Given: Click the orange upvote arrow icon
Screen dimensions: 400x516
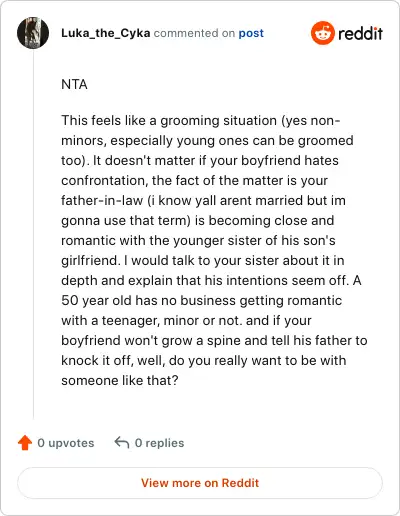Looking at the screenshot, I should pyautogui.click(x=25, y=443).
